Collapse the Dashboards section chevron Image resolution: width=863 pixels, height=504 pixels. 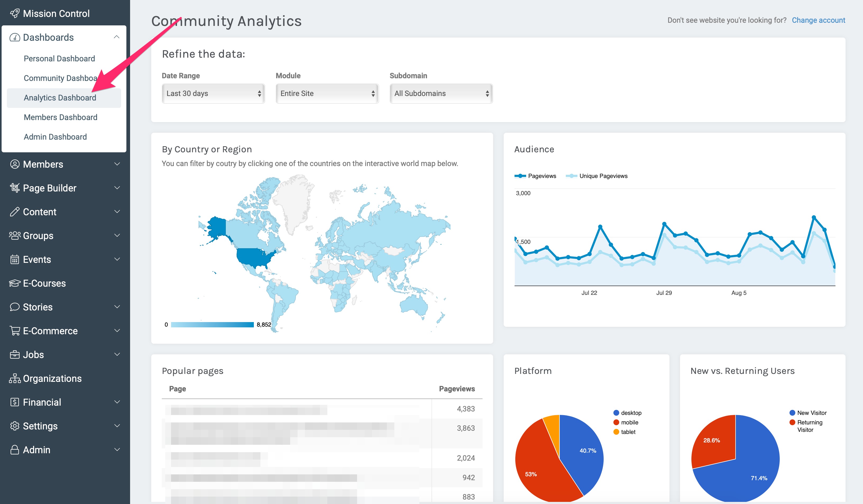coord(117,37)
